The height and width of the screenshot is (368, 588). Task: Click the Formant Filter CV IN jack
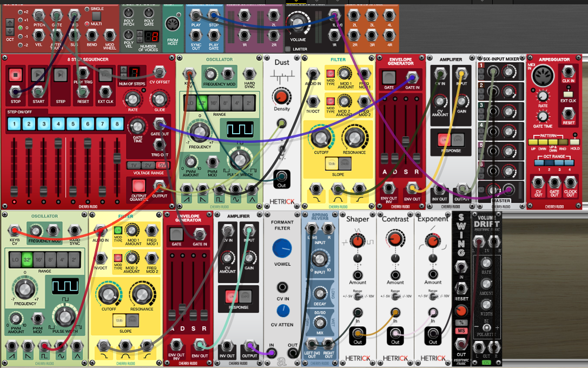coord(282,287)
